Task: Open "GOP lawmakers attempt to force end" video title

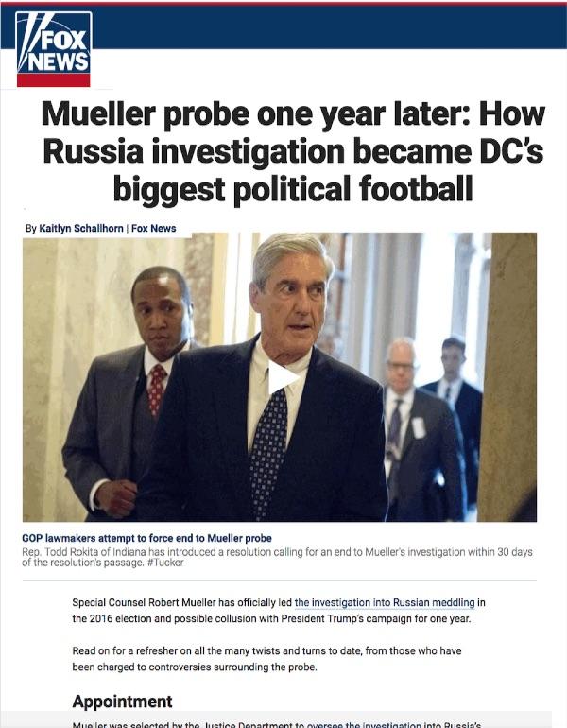Action: pyautogui.click(x=146, y=538)
